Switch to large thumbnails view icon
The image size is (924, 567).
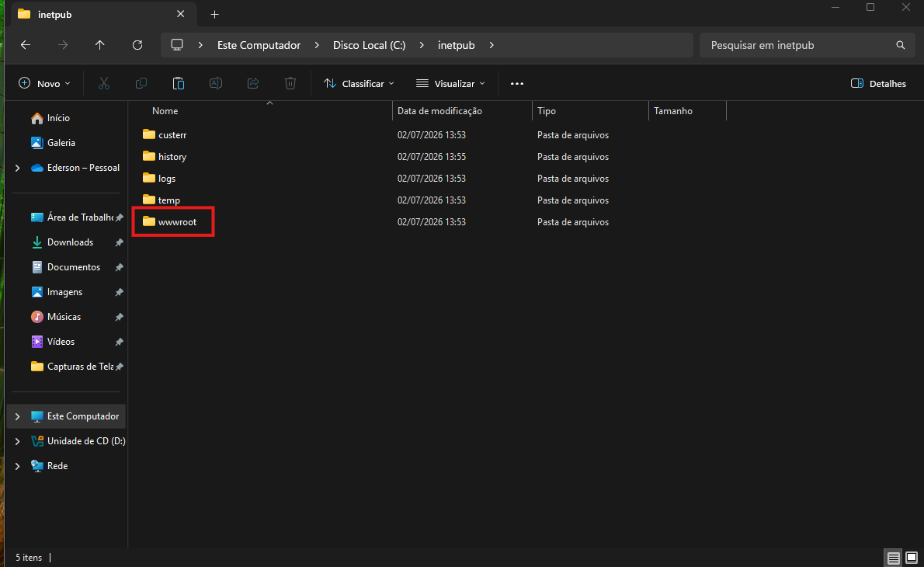(912, 558)
